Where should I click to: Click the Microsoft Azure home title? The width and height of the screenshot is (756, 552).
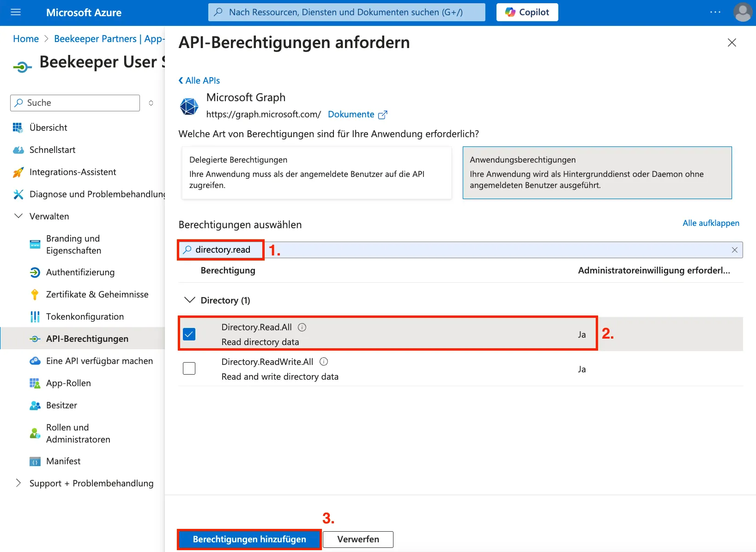point(84,12)
